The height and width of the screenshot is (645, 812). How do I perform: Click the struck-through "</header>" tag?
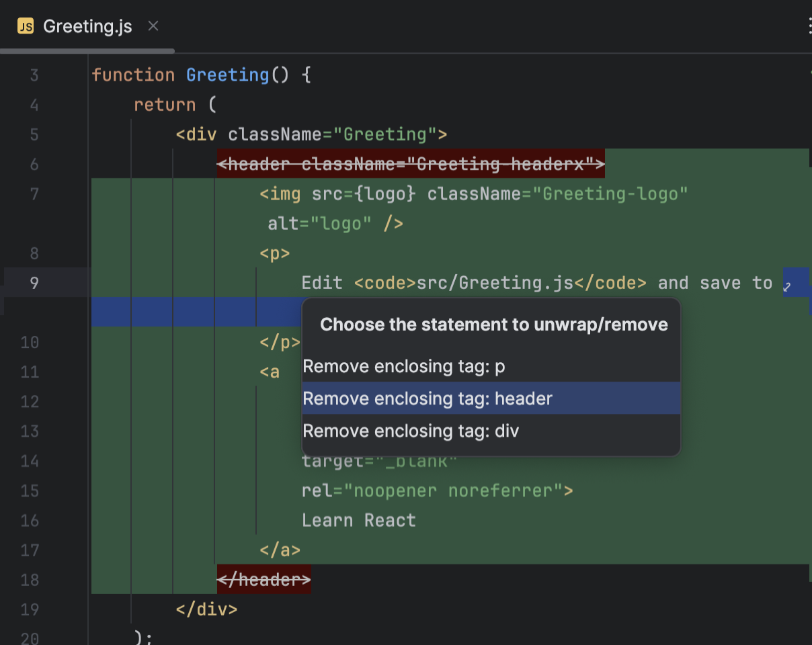click(263, 579)
